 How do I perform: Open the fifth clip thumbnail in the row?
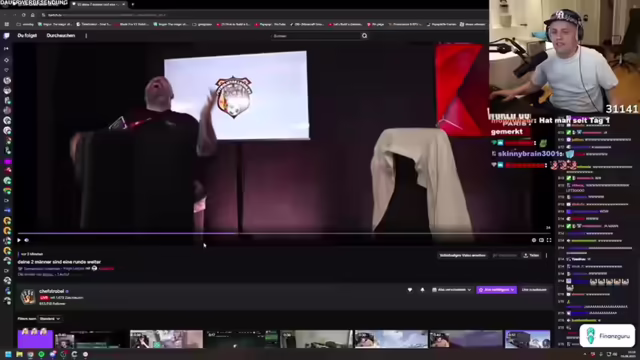click(316, 339)
